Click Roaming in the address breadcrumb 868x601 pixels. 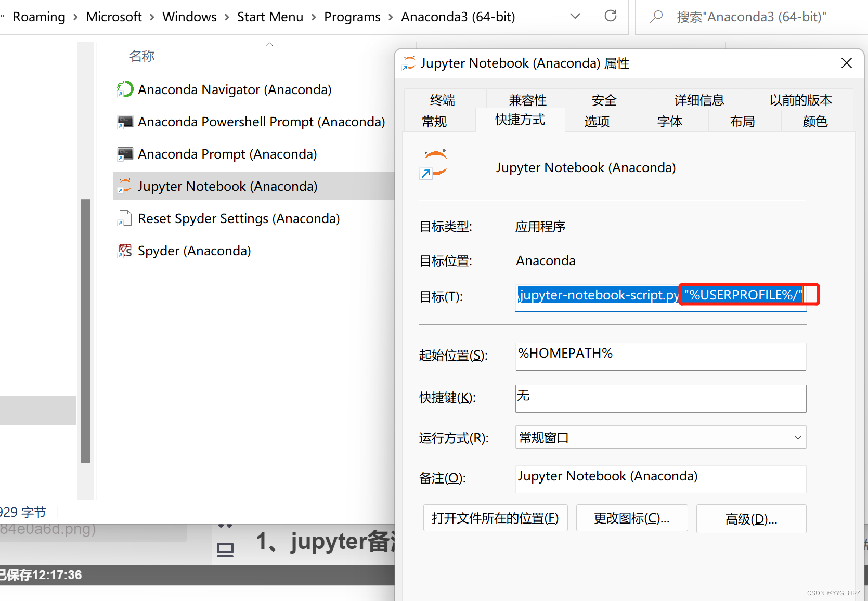point(39,17)
